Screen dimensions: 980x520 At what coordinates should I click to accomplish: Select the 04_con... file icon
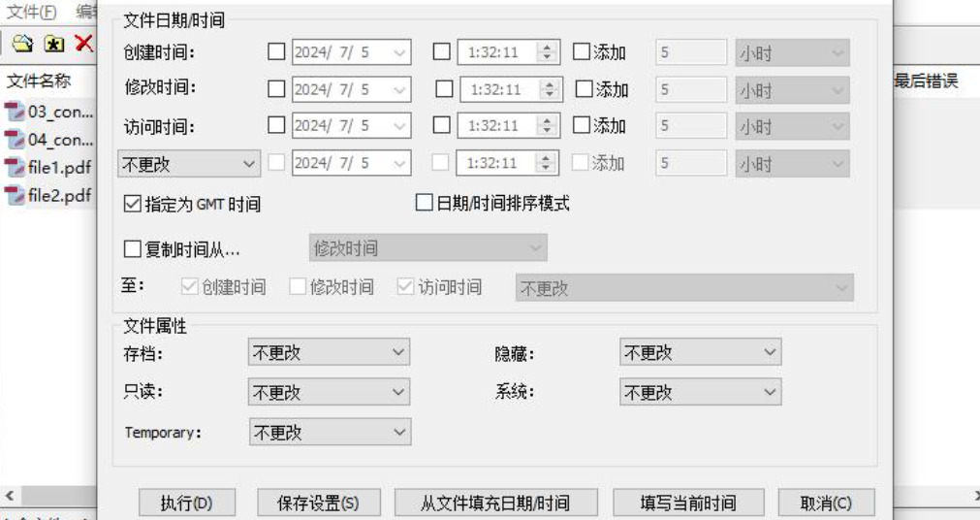[x=15, y=140]
